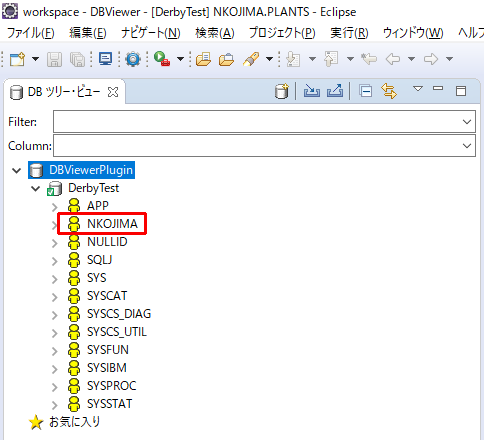The image size is (484, 440).
Task: Click the register database icon in DB tree view
Action: coord(282,91)
